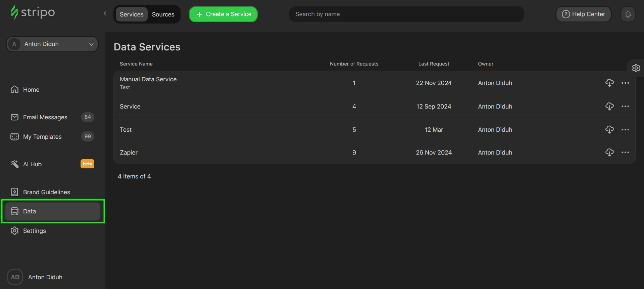Screen dimensions: 644x289
Task: Collapse the left sidebar with the chevron
Action: pos(105,13)
